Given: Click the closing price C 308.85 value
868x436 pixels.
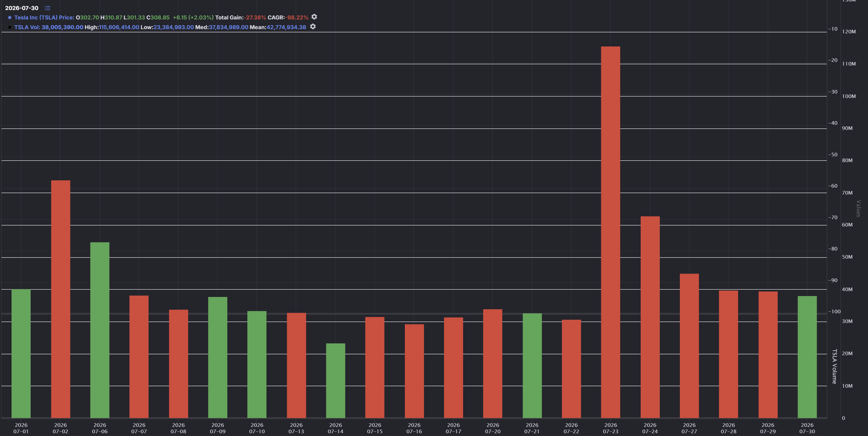Looking at the screenshot, I should pos(158,18).
